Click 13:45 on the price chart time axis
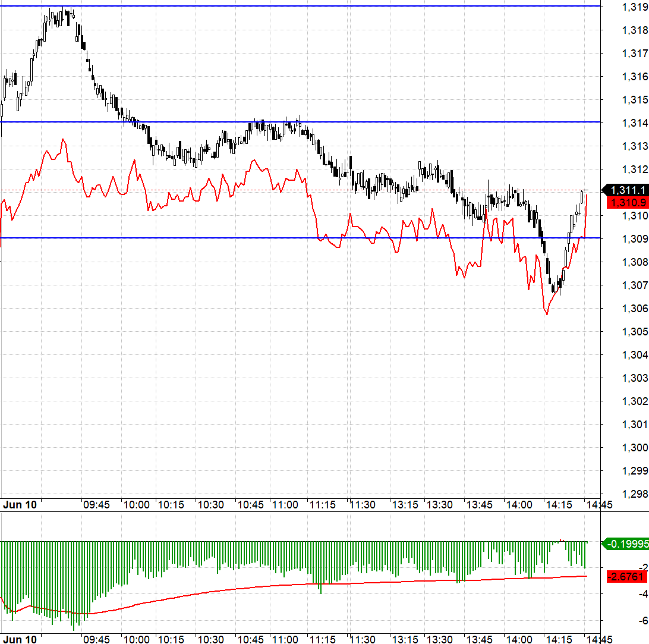649x644 pixels. 479,505
